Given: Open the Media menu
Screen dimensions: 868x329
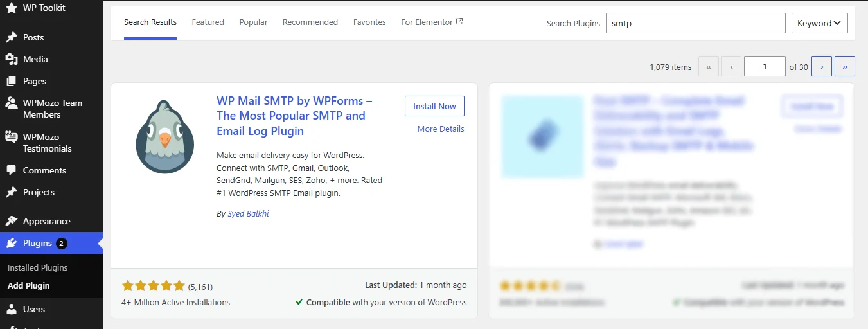Looking at the screenshot, I should click(51, 59).
